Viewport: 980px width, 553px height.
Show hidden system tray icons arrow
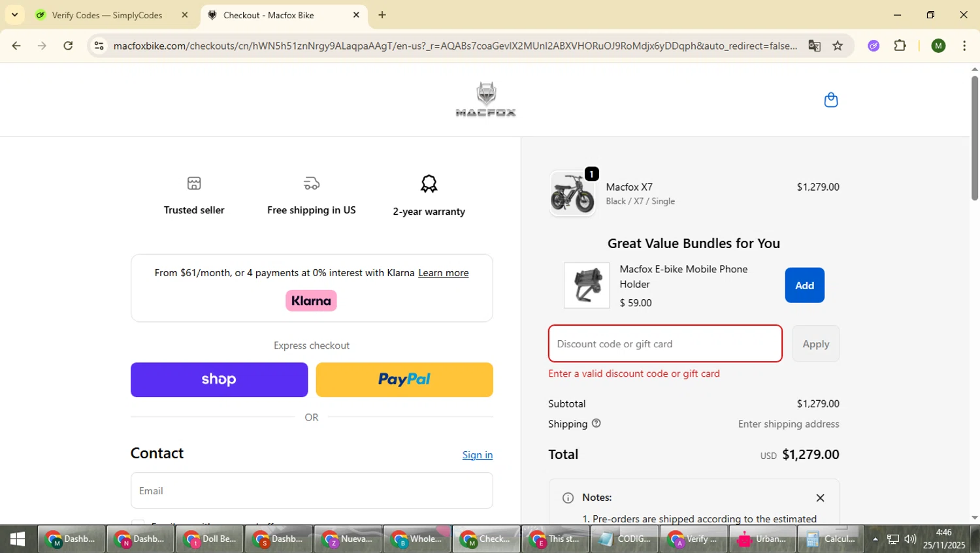875,539
